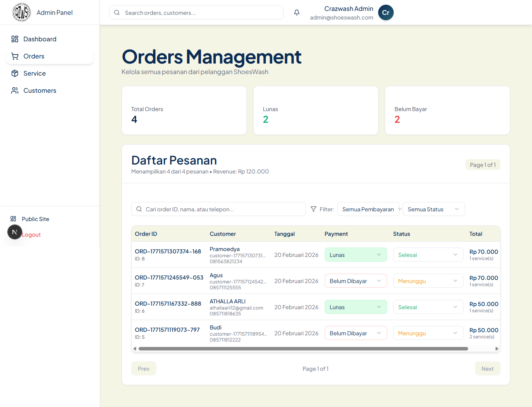Click the Public Site grid icon
This screenshot has height=407, width=532.
(x=13, y=219)
